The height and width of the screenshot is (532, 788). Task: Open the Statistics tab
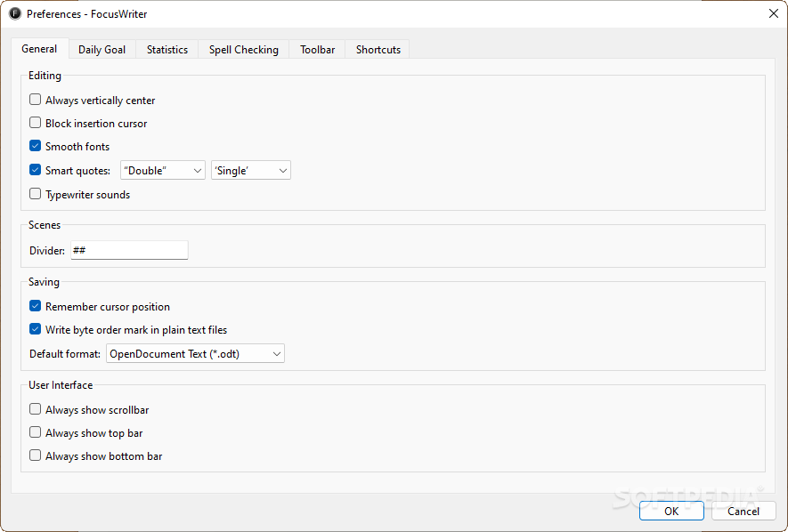[x=167, y=50]
